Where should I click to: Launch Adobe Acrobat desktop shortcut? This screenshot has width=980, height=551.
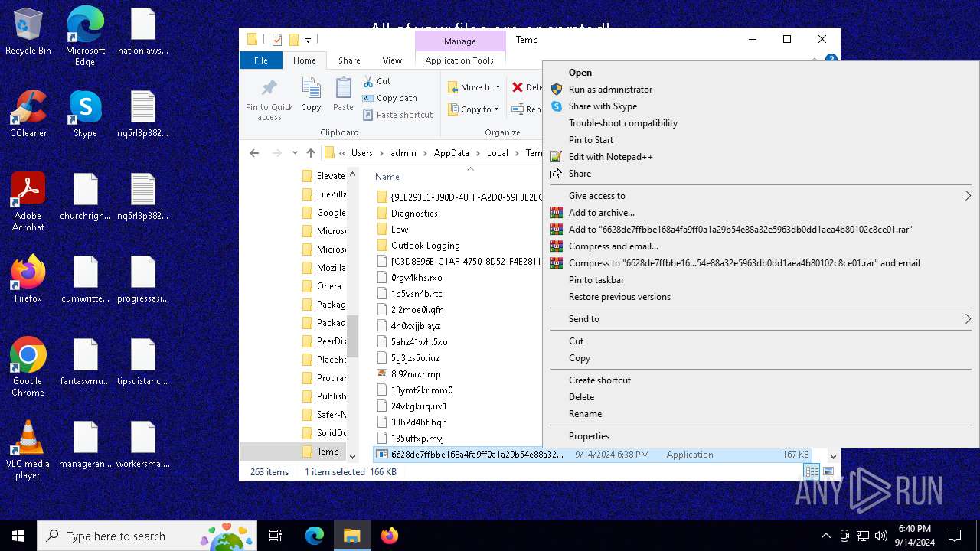(28, 202)
